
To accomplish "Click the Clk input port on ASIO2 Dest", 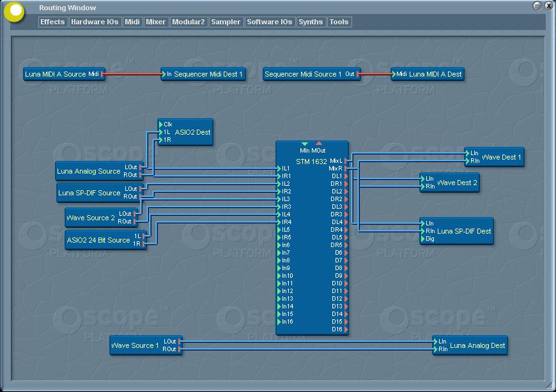I will 160,124.
